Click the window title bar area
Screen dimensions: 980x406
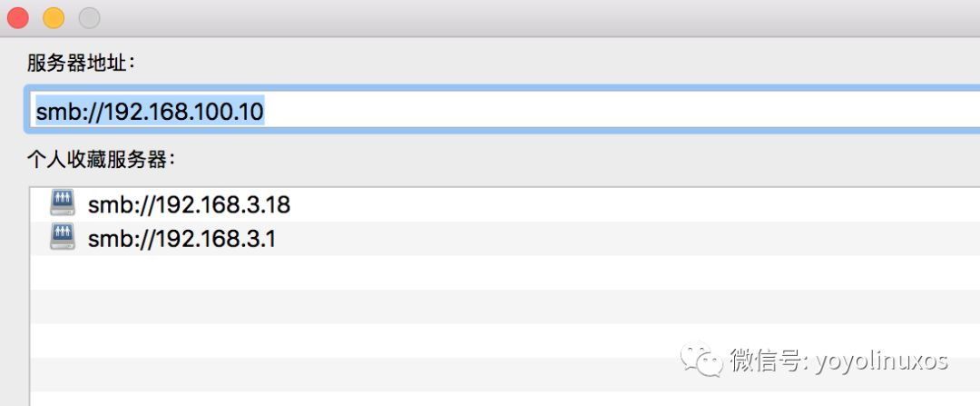[537, 18]
